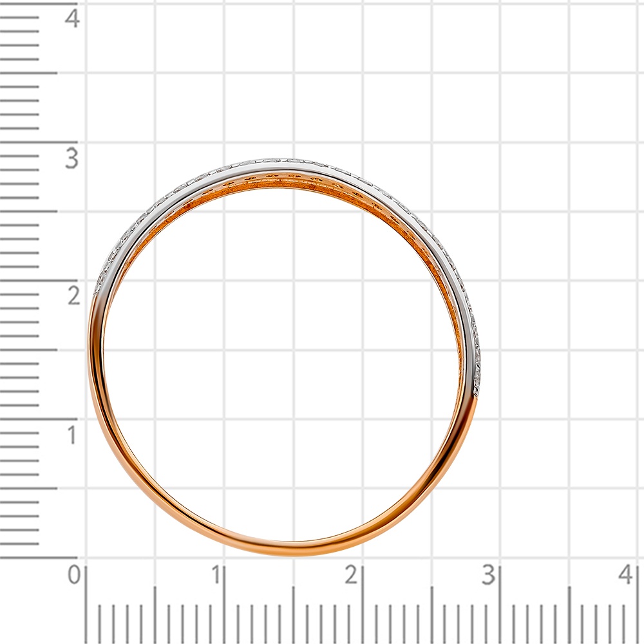Viewport: 644px width, 644px height.
Task: Click the number 3 on the vertical ruler
Action: tap(71, 158)
